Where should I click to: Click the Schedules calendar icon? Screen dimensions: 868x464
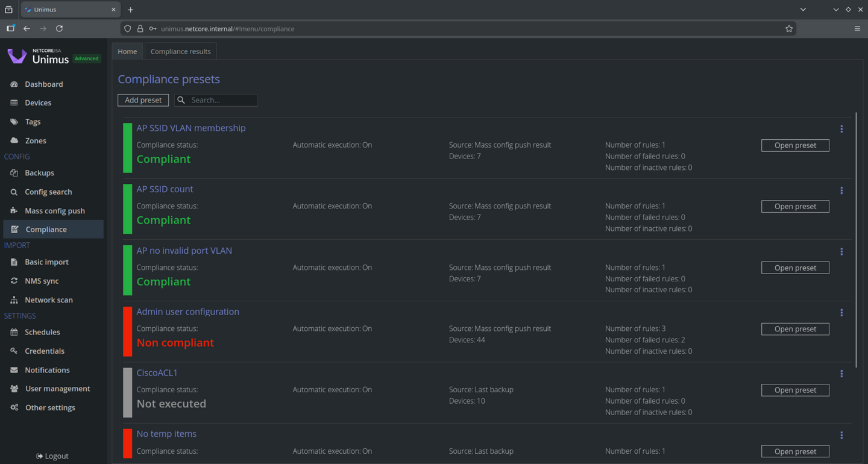pyautogui.click(x=14, y=332)
